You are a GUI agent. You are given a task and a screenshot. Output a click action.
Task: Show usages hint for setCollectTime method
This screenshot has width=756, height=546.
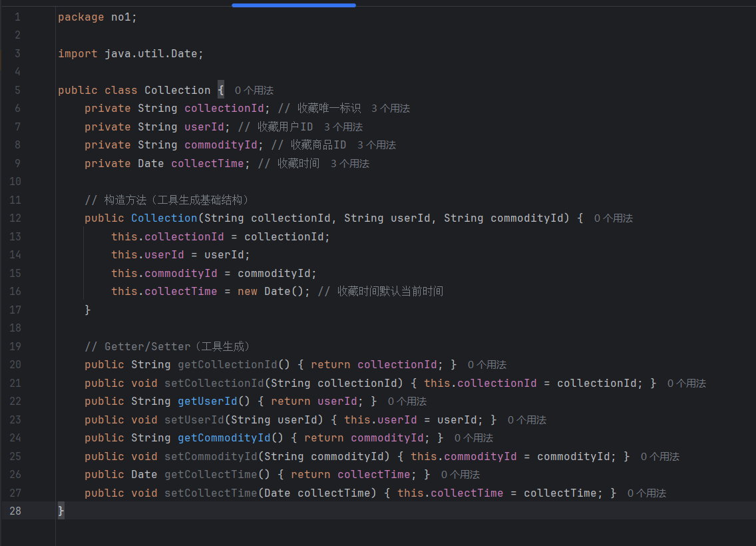point(647,493)
